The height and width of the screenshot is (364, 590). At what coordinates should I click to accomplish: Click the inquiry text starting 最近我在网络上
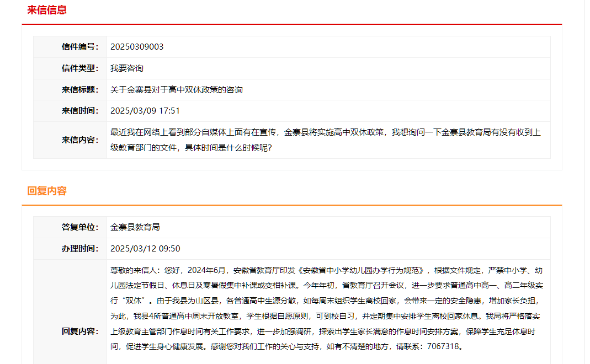(x=326, y=140)
